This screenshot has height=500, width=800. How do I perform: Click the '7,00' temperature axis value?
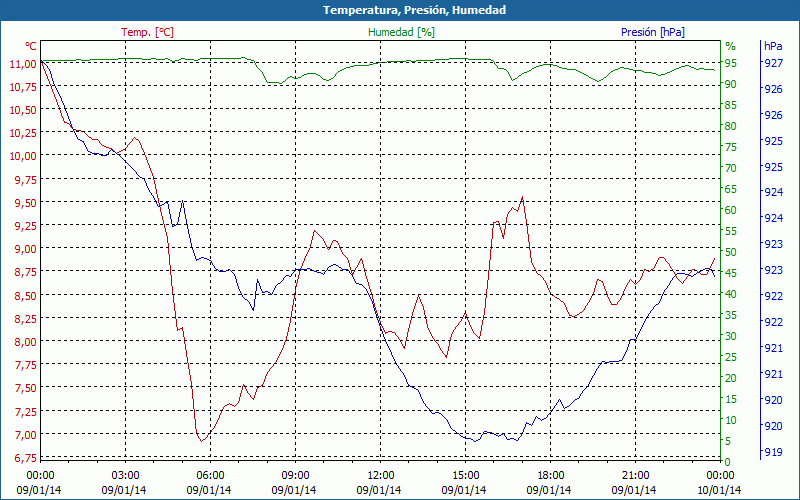point(26,435)
